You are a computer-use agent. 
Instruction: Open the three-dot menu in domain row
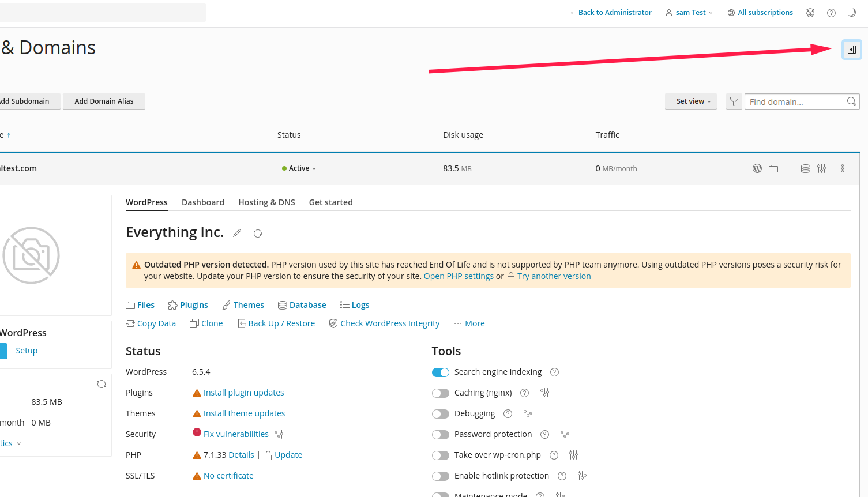pyautogui.click(x=843, y=168)
